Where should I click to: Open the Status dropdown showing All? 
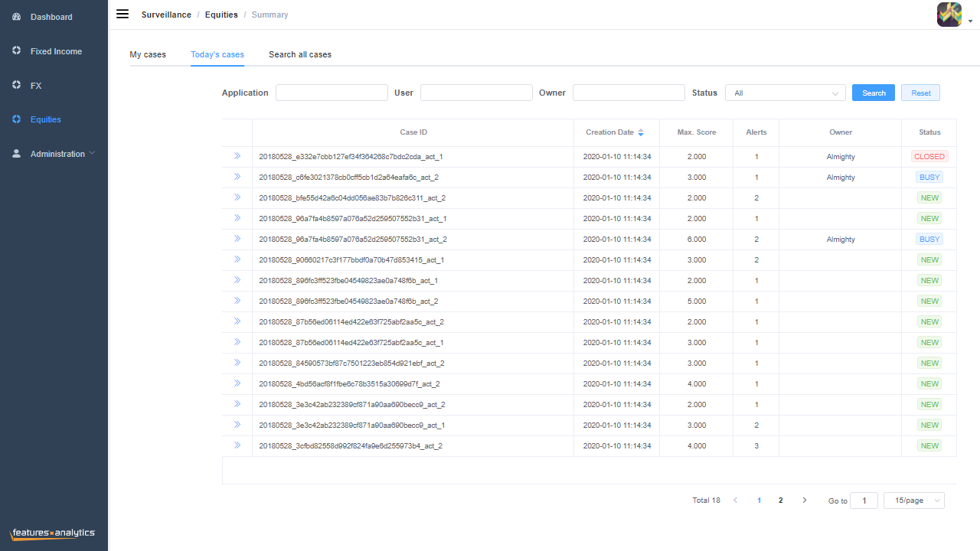pos(786,93)
